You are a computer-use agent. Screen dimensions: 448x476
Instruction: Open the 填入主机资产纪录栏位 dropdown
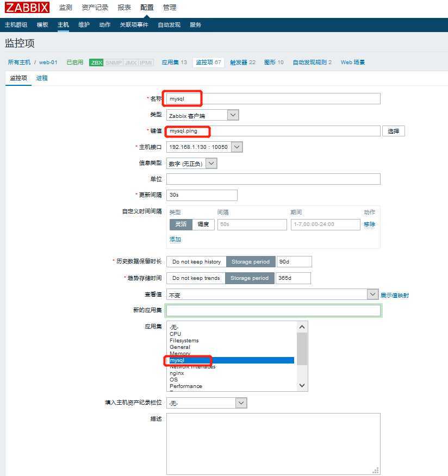coord(207,403)
